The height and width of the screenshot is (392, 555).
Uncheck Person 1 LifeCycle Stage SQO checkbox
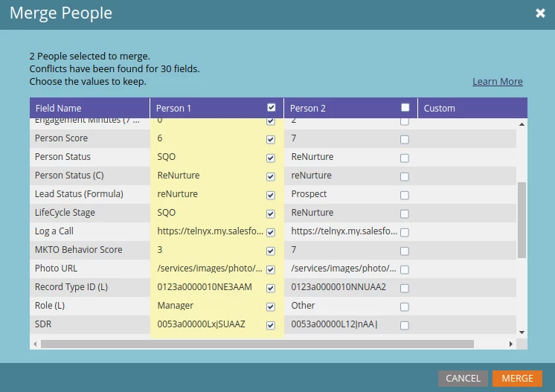(271, 213)
